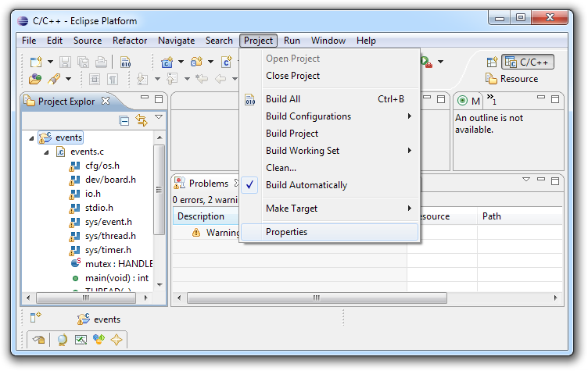Open the Help menu
This screenshot has width=588, height=371.
[x=366, y=41]
